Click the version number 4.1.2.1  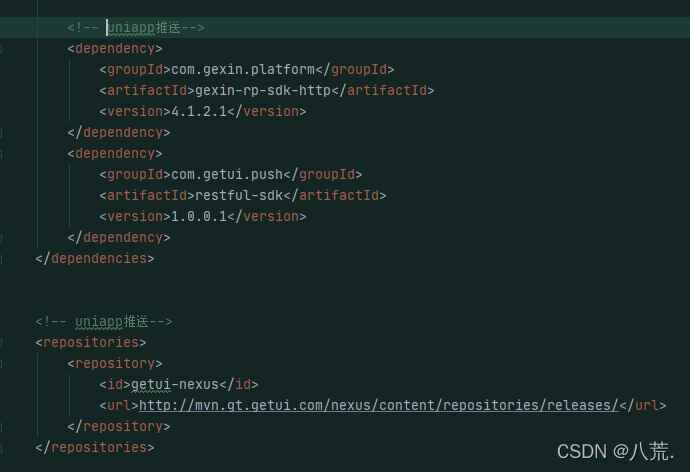(199, 111)
